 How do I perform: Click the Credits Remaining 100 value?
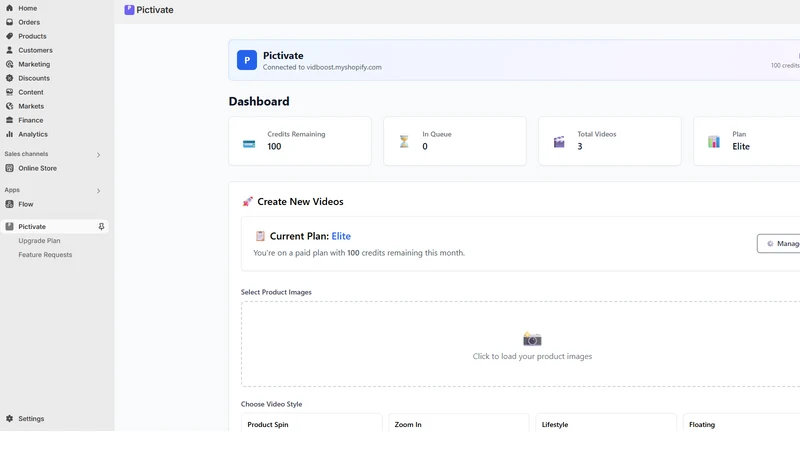pyautogui.click(x=274, y=146)
